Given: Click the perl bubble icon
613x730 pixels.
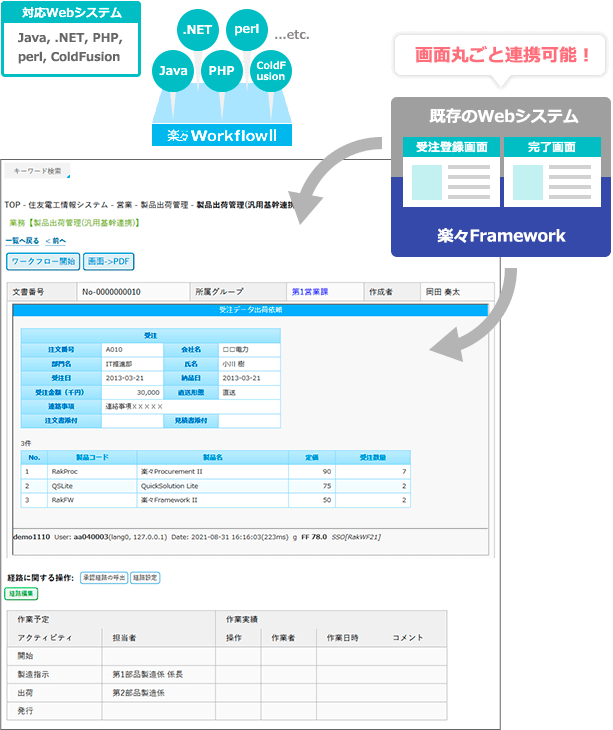Looking at the screenshot, I should pyautogui.click(x=247, y=29).
